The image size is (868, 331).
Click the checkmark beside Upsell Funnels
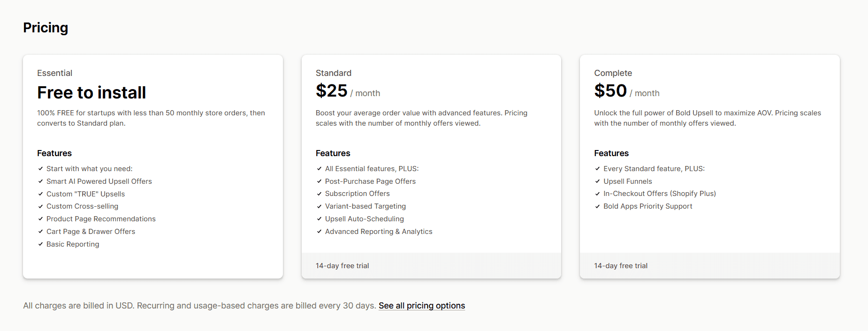597,181
